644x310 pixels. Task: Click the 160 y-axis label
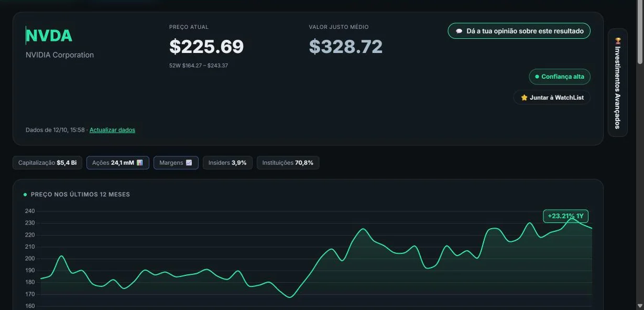[30, 306]
